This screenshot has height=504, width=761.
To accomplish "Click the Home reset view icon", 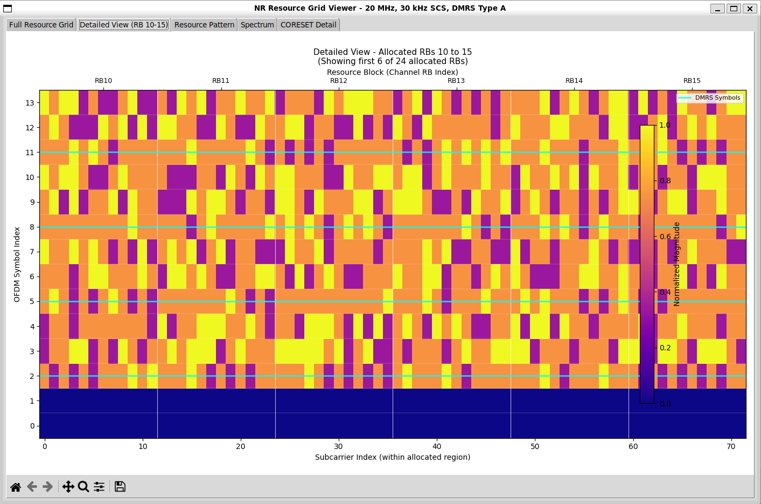I will pos(16,486).
